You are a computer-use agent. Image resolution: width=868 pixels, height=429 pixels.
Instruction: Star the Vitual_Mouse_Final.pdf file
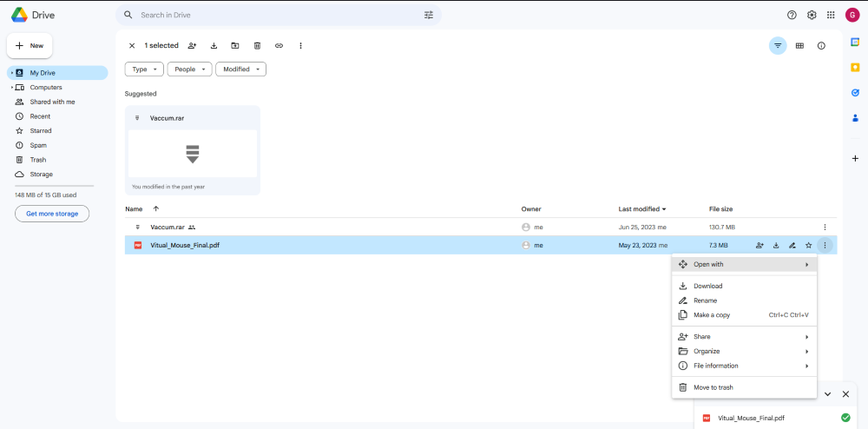[808, 245]
